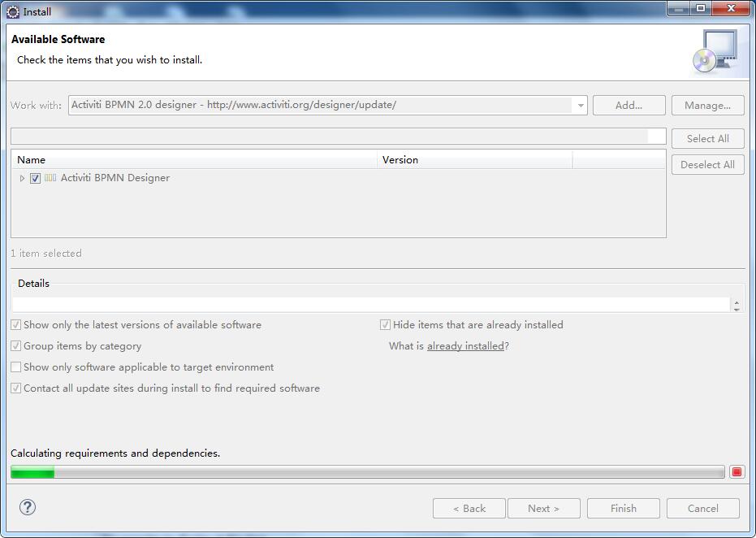This screenshot has width=756, height=538.
Task: Open the already installed link
Action: 465,346
